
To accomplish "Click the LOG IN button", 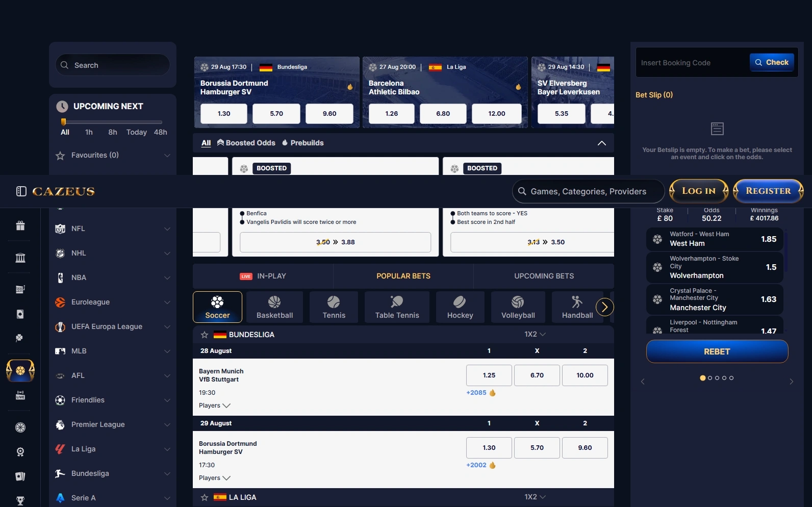I will (x=699, y=191).
